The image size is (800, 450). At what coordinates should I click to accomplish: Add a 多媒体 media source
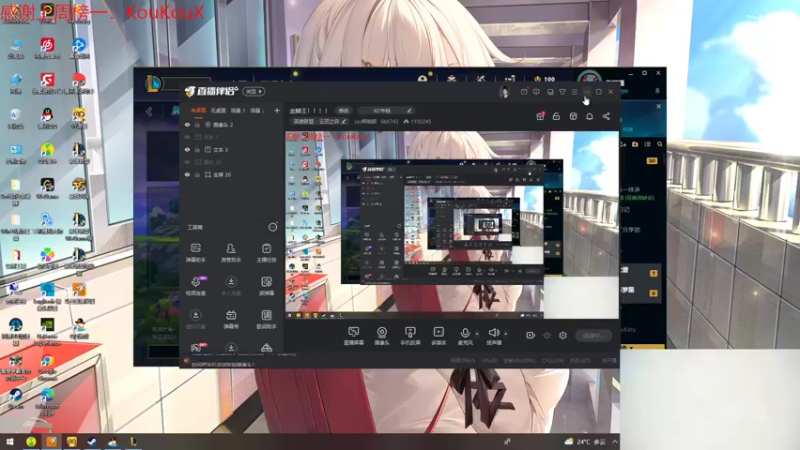438,336
